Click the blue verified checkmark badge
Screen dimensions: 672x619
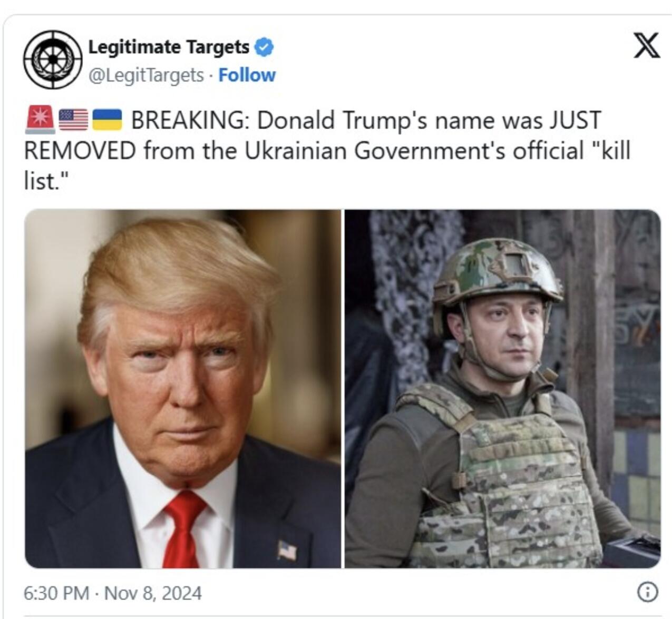(264, 47)
